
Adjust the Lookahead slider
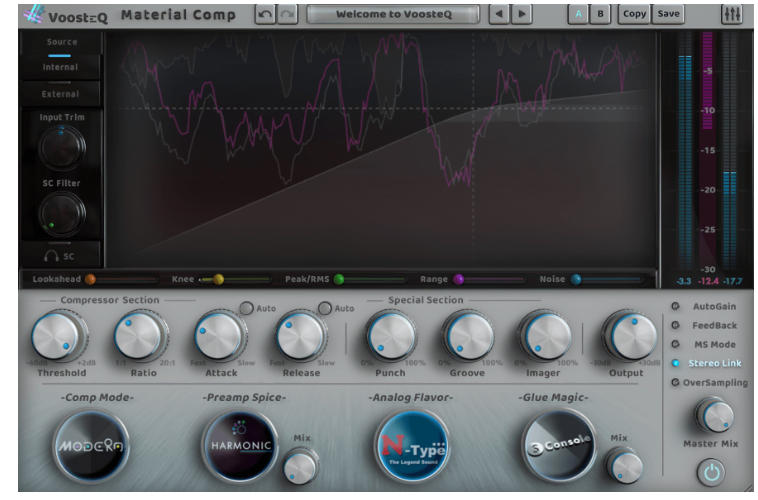[122, 279]
